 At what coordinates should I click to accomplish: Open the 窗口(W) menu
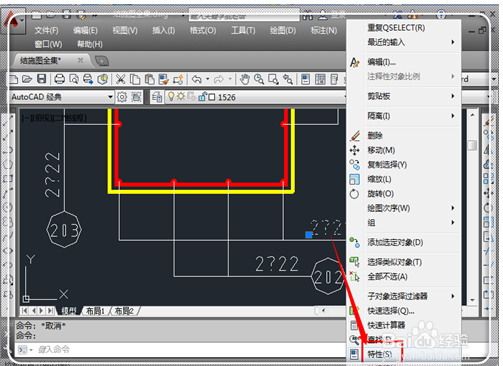[x=48, y=44]
